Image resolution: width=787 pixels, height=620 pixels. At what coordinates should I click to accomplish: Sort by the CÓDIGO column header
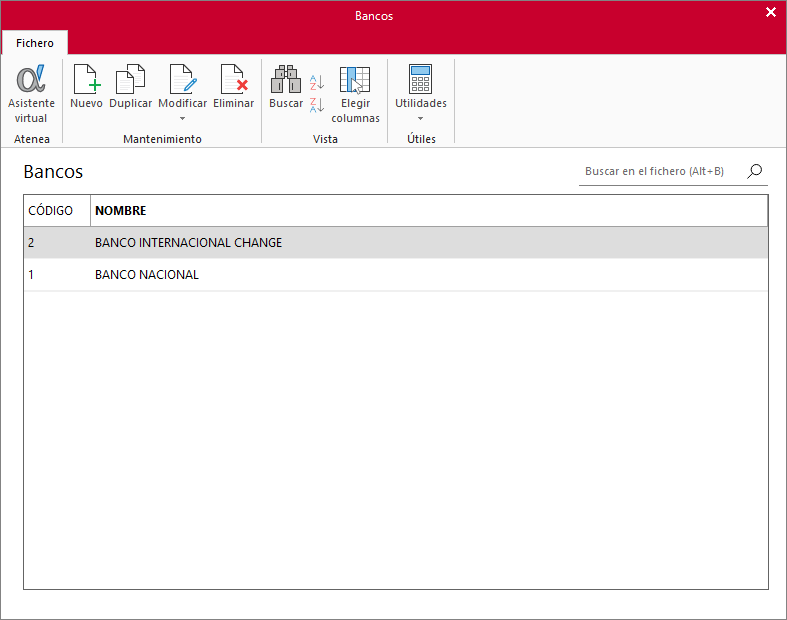point(57,210)
